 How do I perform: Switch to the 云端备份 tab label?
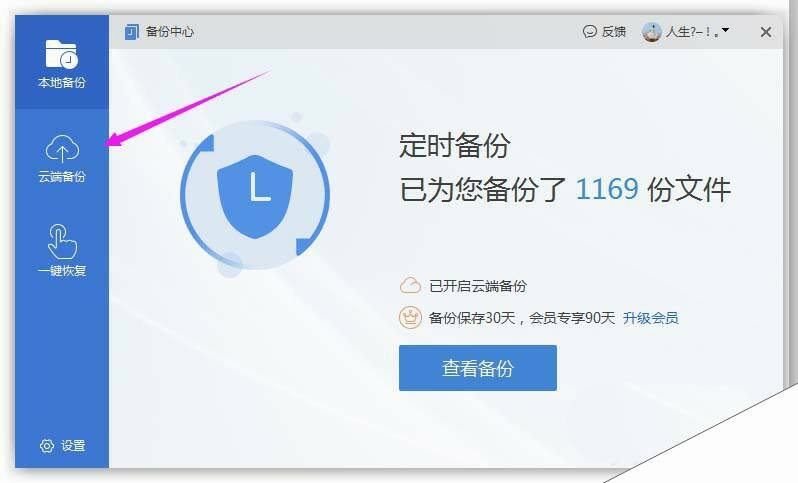pyautogui.click(x=62, y=177)
